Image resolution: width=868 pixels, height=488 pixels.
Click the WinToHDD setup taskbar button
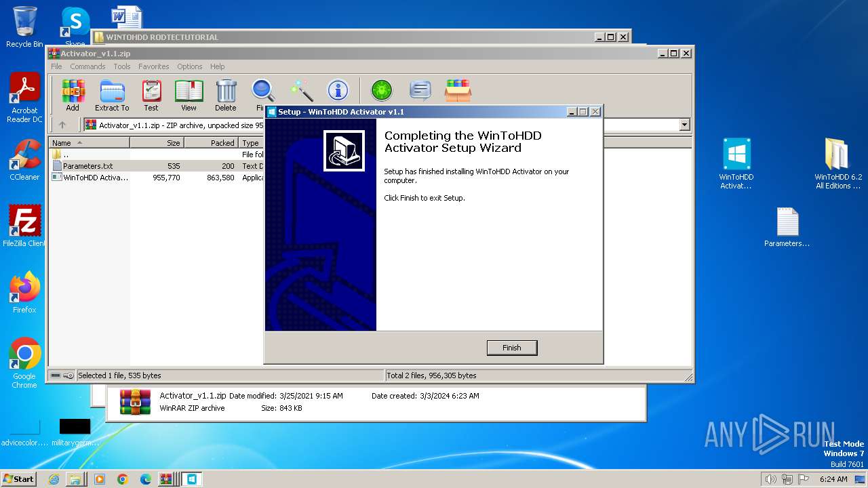[191, 479]
